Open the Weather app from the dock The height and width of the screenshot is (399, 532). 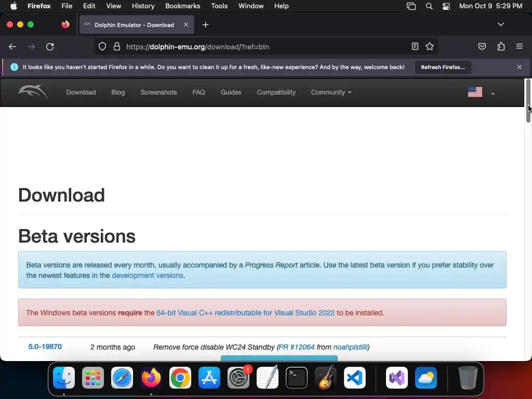coord(426,378)
